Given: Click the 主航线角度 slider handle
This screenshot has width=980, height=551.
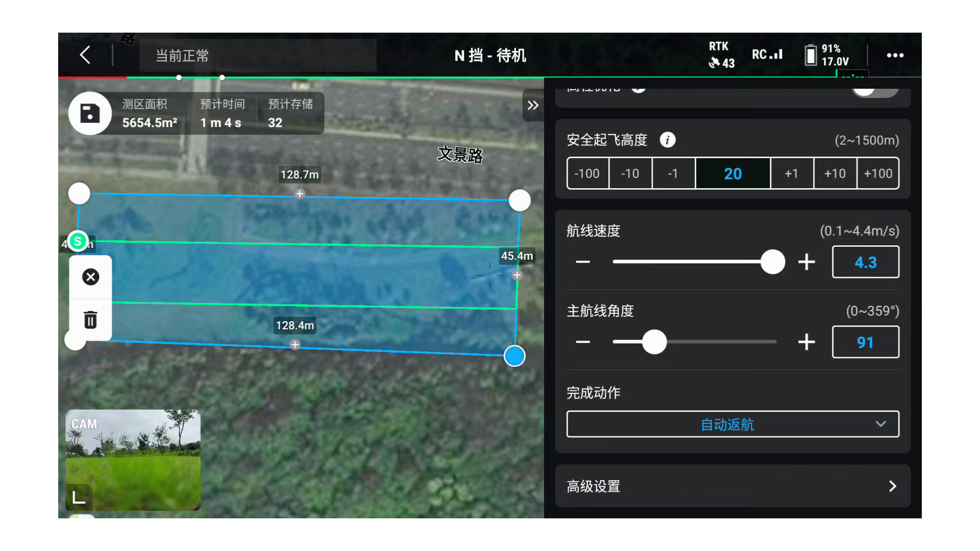Looking at the screenshot, I should point(654,342).
